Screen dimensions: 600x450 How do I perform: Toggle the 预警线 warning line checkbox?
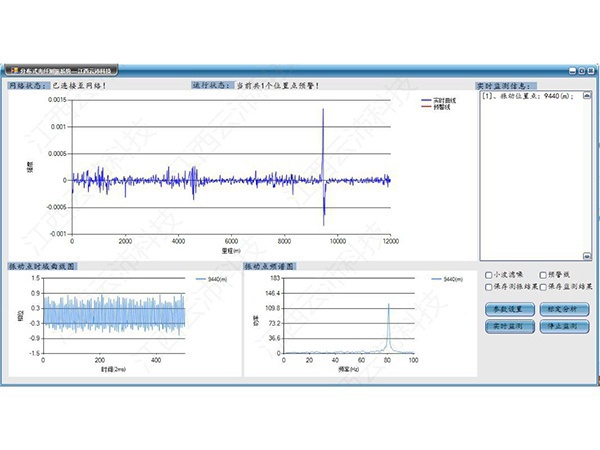pos(542,274)
